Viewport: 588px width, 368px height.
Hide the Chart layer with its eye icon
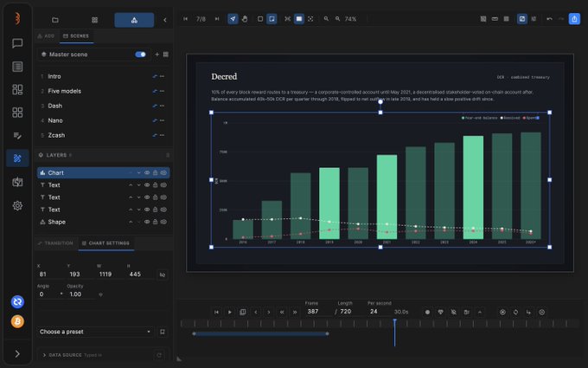click(147, 172)
